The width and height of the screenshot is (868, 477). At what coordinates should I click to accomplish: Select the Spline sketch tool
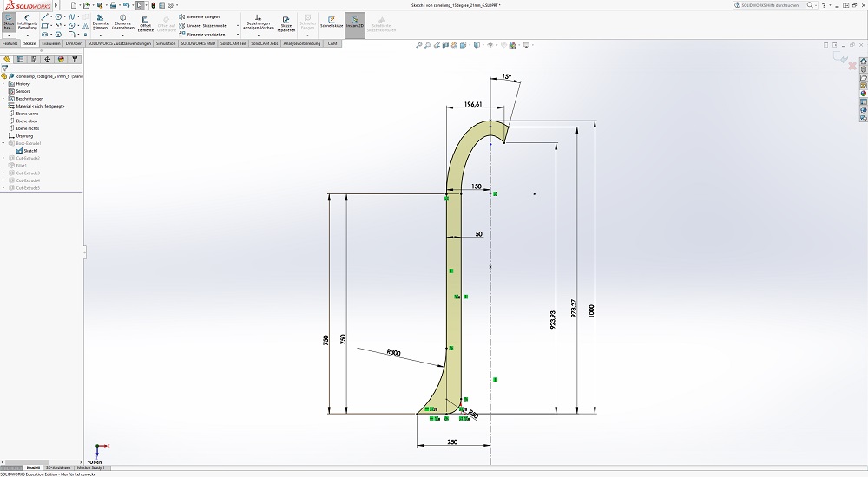71,17
